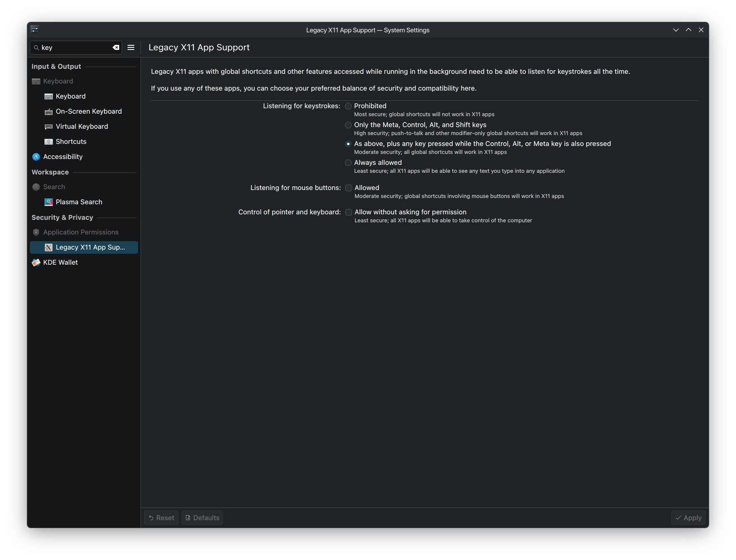Check Allow without asking for permission
Viewport: 736px width, 560px height.
pyautogui.click(x=349, y=212)
